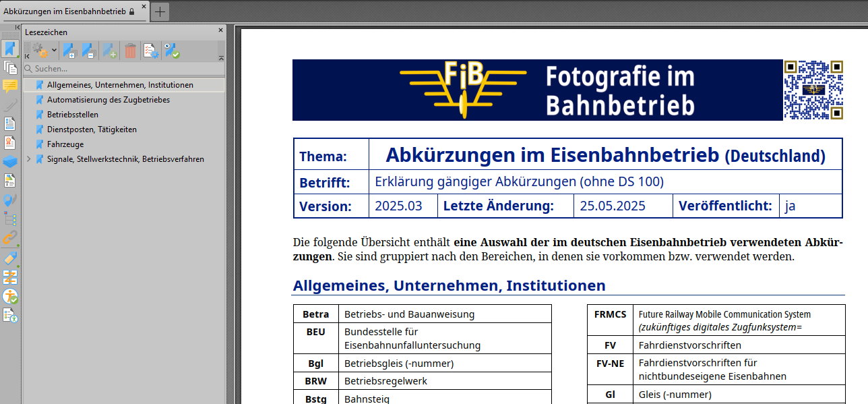Open the Attachments paperclip pane

[9, 105]
